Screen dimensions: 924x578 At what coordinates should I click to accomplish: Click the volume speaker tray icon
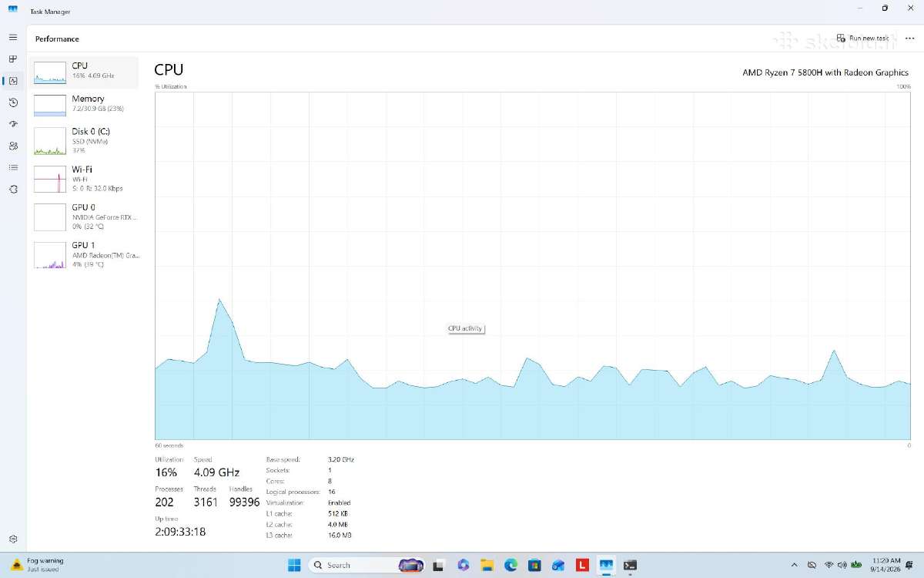[842, 565]
